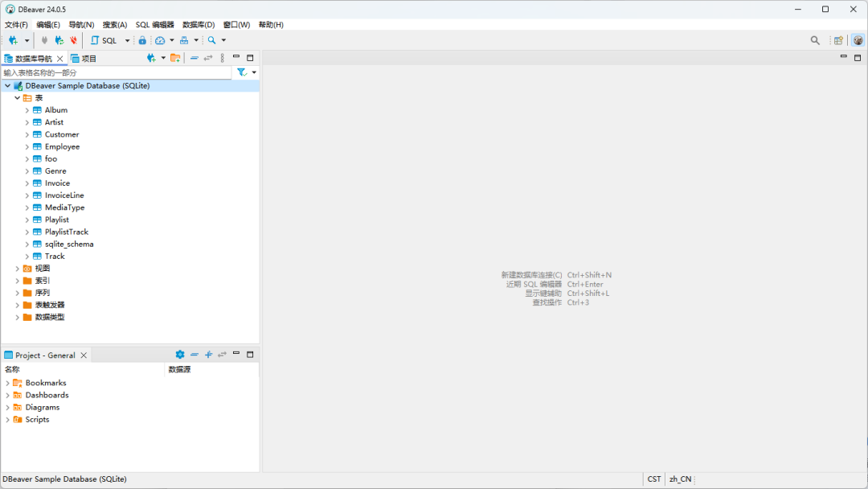The height and width of the screenshot is (489, 868).
Task: Click the DBeaver perspective beaver icon at the top right
Action: pos(858,40)
